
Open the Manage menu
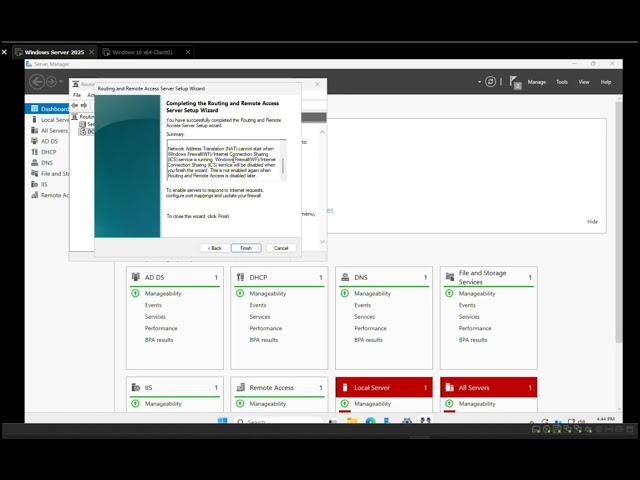click(x=536, y=82)
